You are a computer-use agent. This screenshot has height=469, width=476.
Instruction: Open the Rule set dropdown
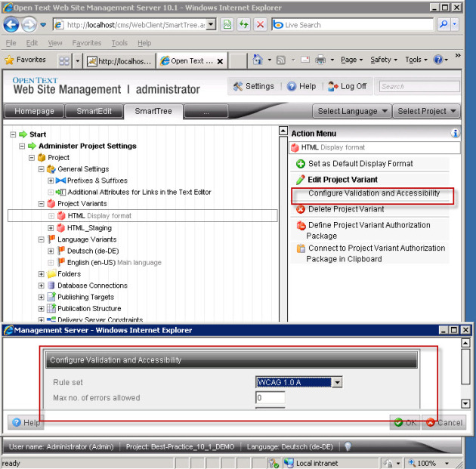click(337, 382)
